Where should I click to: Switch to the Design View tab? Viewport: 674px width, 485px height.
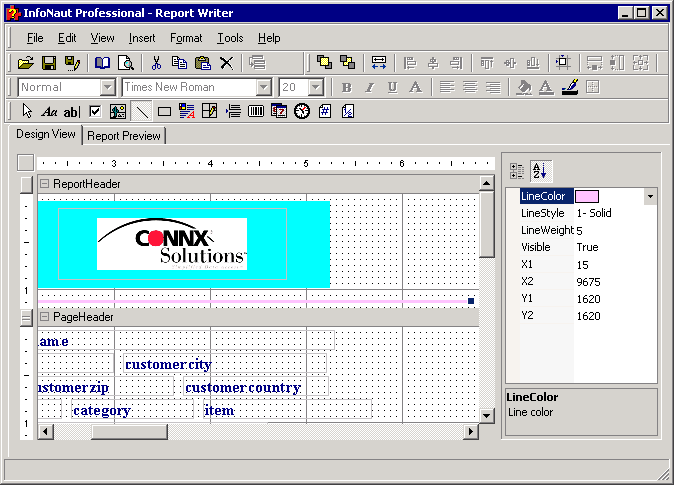click(x=46, y=134)
